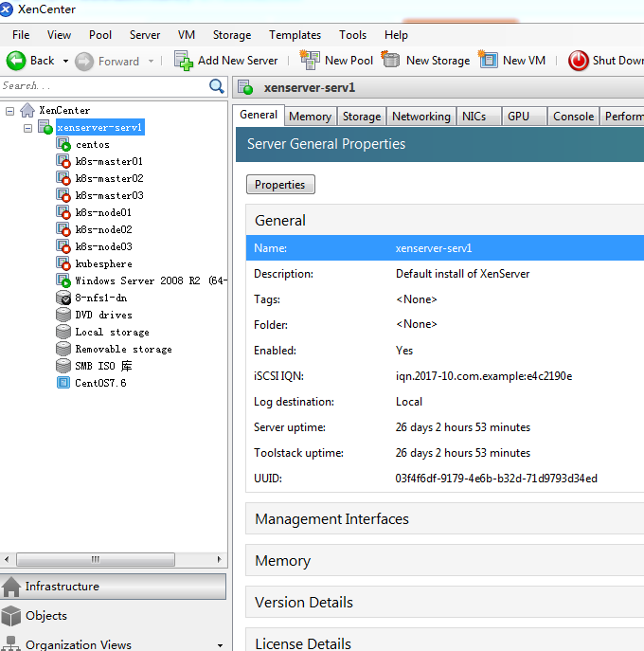Click the Objects cube icon

[x=10, y=616]
